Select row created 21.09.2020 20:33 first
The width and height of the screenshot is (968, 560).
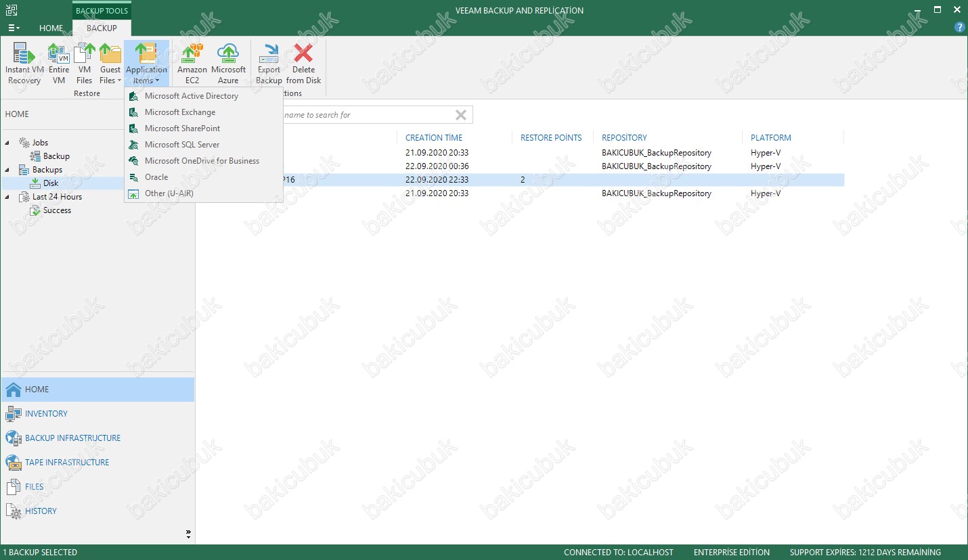[x=520, y=153]
